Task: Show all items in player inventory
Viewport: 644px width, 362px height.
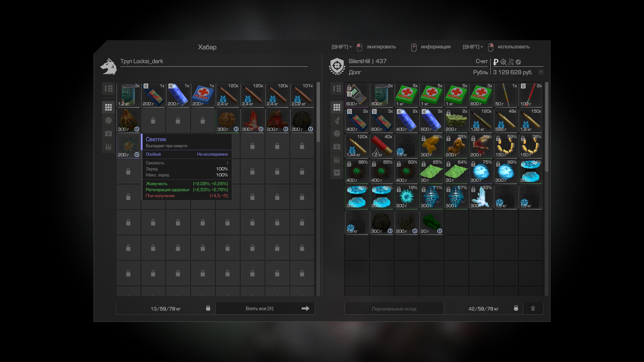Action: (x=337, y=107)
